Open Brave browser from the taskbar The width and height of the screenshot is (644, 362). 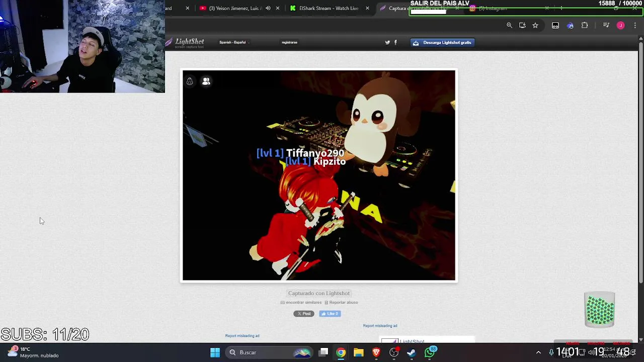[x=376, y=352]
